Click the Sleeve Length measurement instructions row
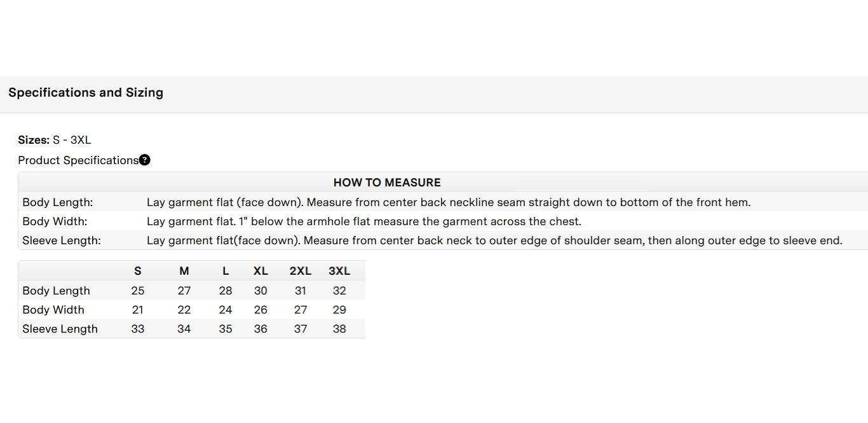The height and width of the screenshot is (423, 868). (x=443, y=240)
